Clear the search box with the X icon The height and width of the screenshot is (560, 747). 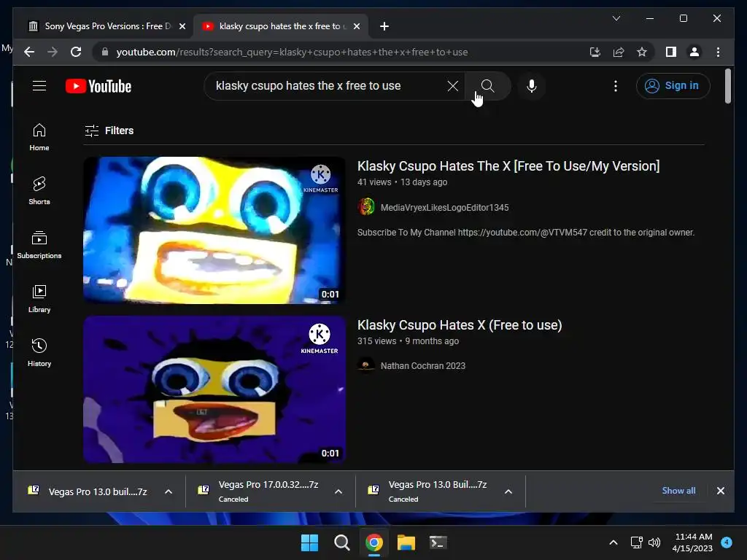[452, 86]
